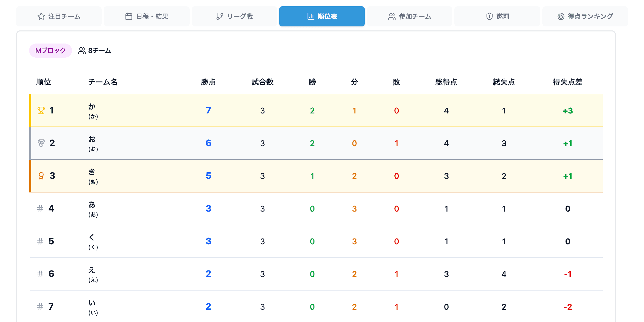Click the star icon on 注目チーム
Screen dimensions: 644x322
[41, 16]
